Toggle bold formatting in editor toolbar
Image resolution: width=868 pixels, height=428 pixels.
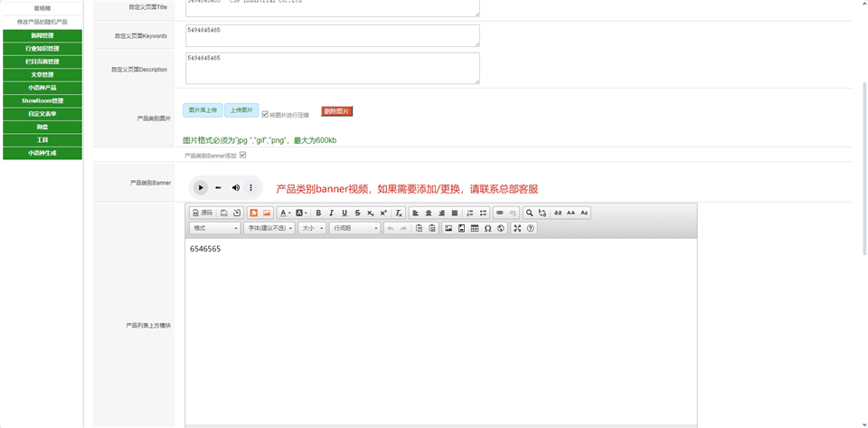318,213
